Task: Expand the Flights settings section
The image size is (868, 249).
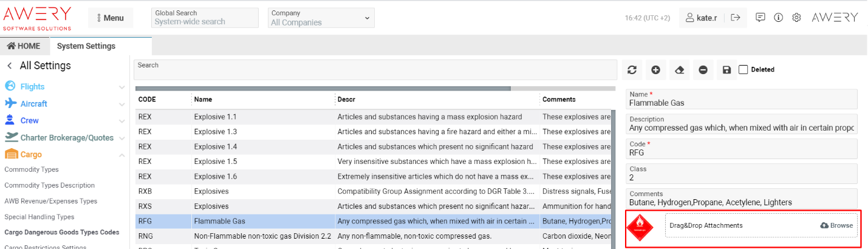Action: (x=121, y=87)
